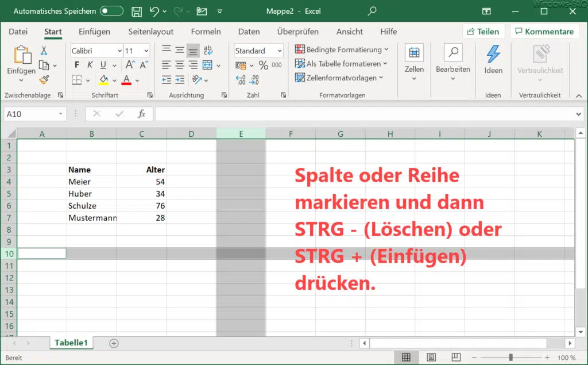Activate center alignment icon

click(x=179, y=63)
